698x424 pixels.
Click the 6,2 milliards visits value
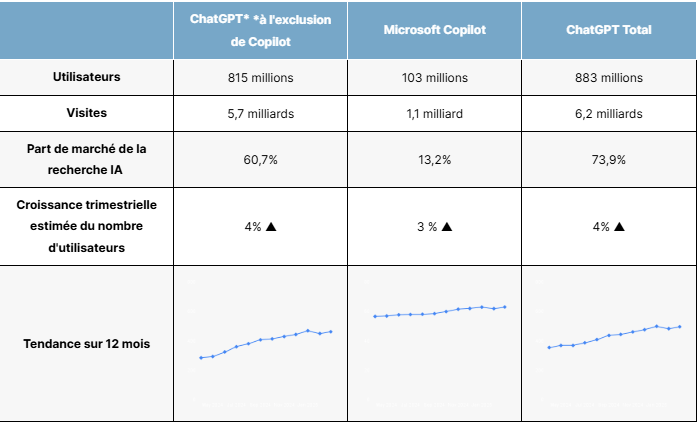tap(608, 113)
